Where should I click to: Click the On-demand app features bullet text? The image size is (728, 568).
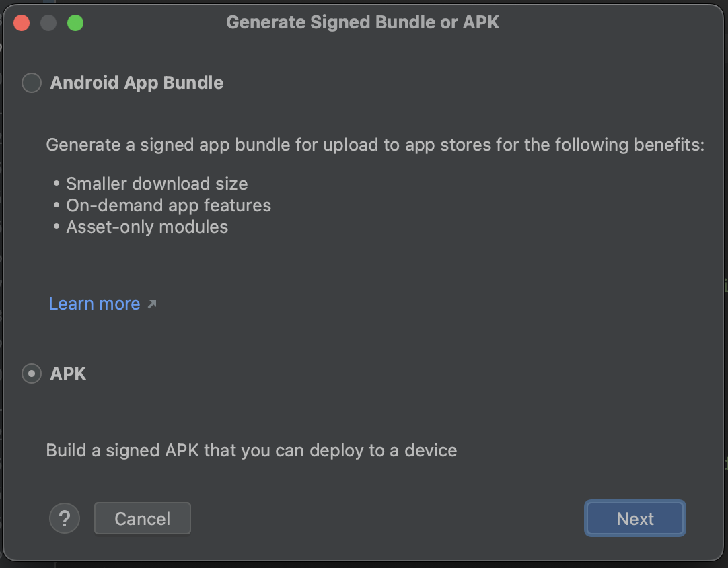(168, 205)
